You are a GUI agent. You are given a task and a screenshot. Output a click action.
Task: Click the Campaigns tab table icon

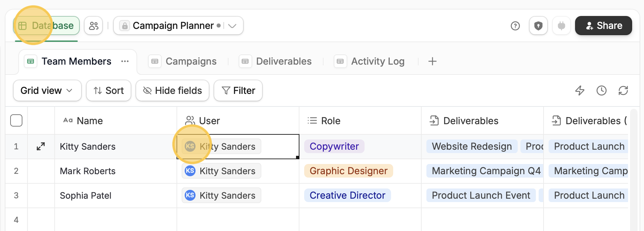click(155, 61)
